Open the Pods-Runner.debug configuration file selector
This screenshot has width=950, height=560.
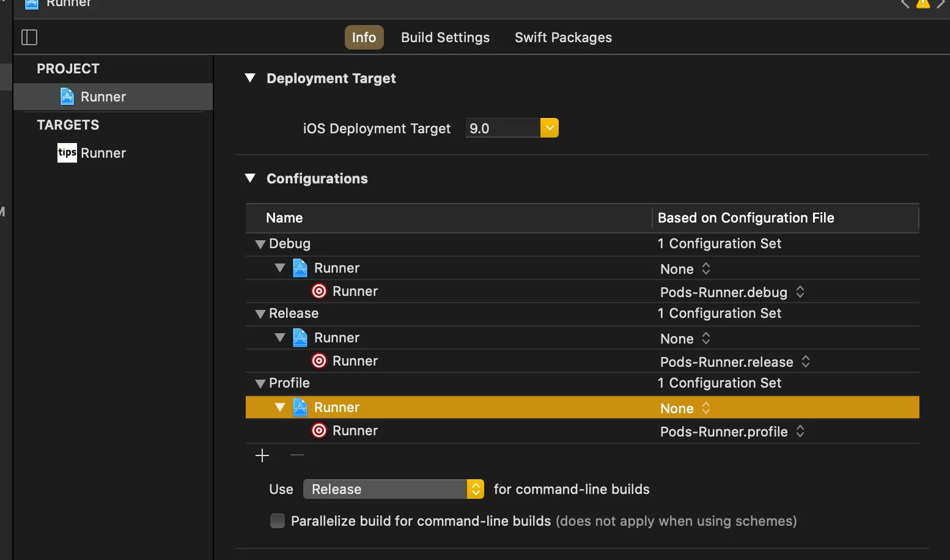(x=800, y=292)
